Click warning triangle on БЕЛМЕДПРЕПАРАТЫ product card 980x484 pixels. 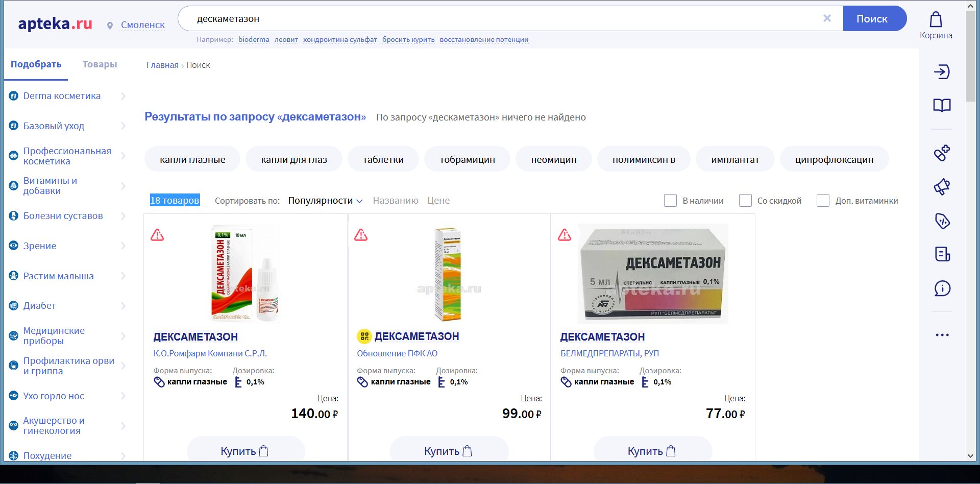point(565,235)
